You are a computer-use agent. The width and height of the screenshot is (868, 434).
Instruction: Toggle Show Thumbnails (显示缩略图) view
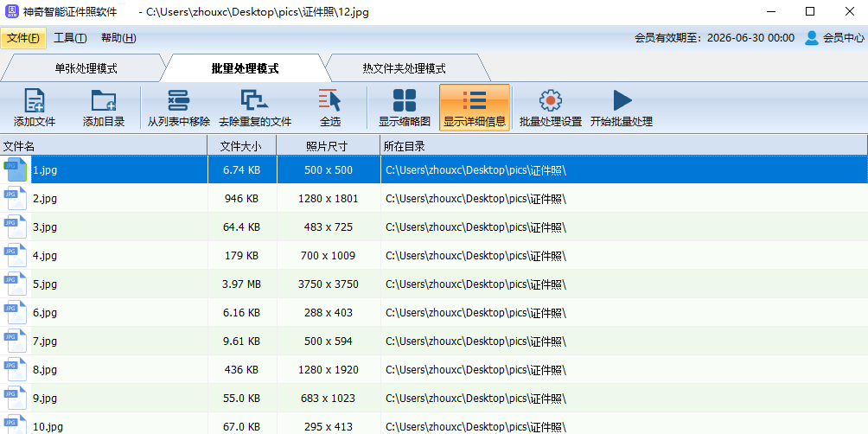[x=405, y=101]
